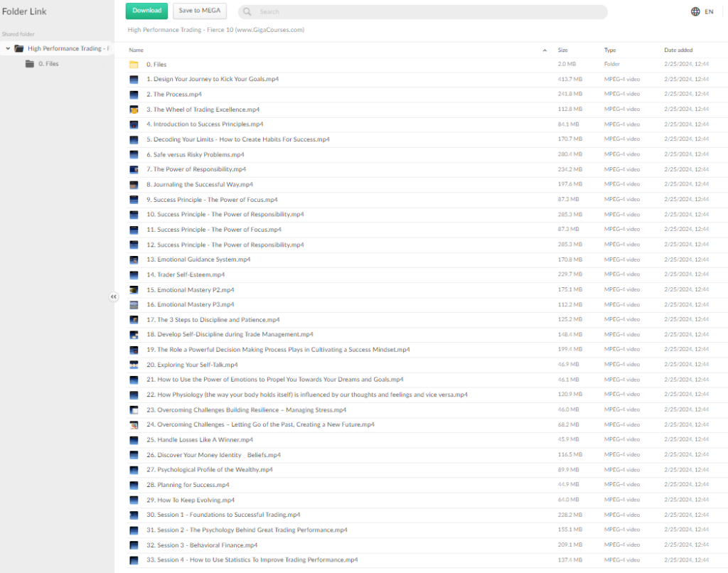
Task: Collapse the High Performance Trading tree folder
Action: (x=8, y=49)
